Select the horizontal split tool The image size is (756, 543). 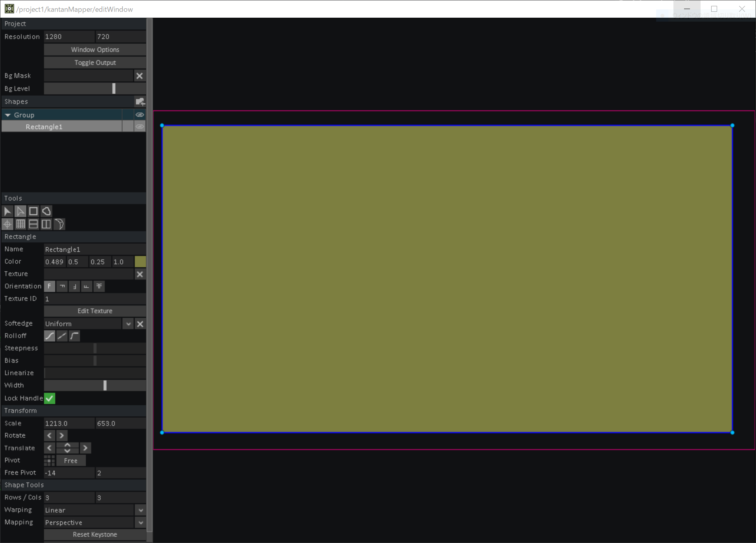click(x=33, y=224)
